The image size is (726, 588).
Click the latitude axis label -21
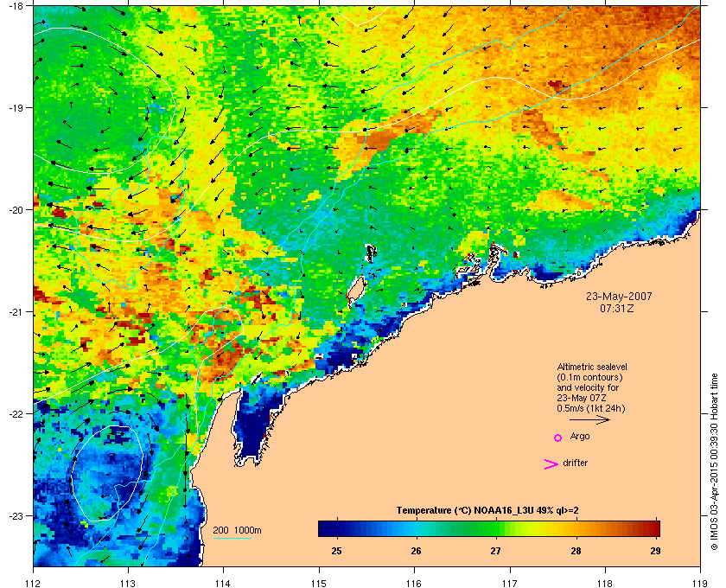(x=16, y=311)
